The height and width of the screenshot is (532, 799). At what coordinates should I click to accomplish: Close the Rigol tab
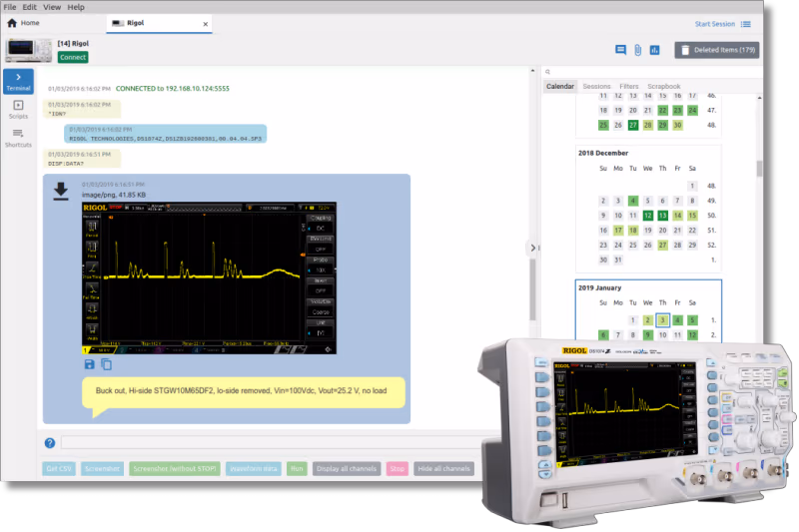tap(206, 24)
